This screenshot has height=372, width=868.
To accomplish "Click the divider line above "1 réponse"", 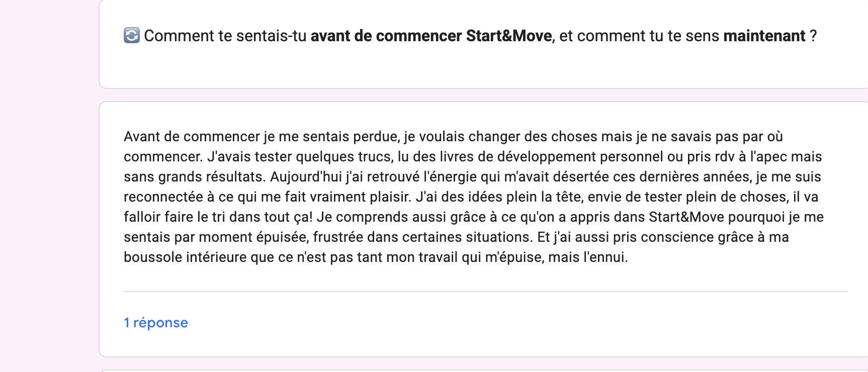I will coord(485,292).
